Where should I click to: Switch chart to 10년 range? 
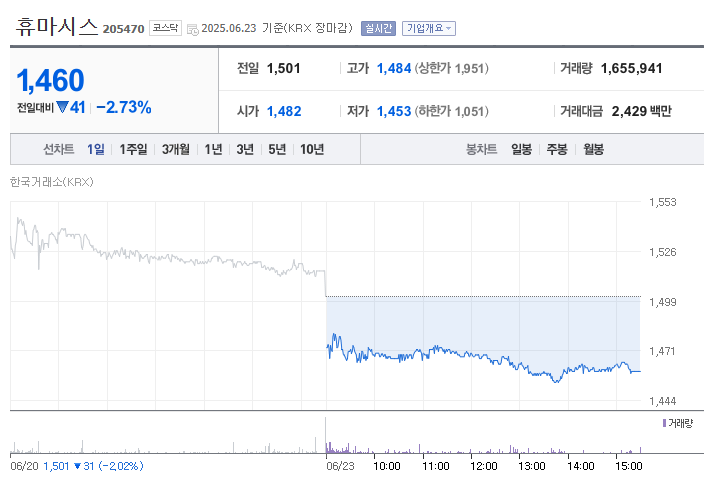pyautogui.click(x=312, y=149)
